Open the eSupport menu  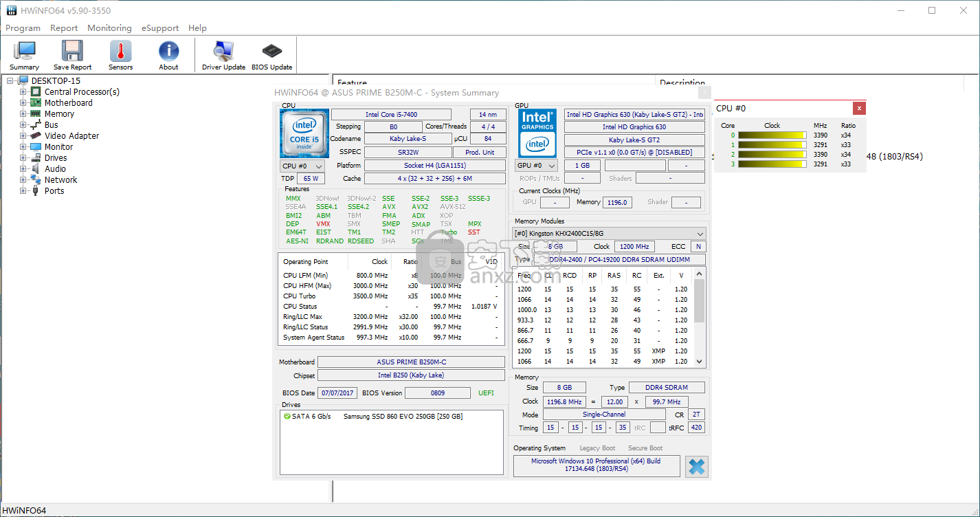[x=160, y=28]
